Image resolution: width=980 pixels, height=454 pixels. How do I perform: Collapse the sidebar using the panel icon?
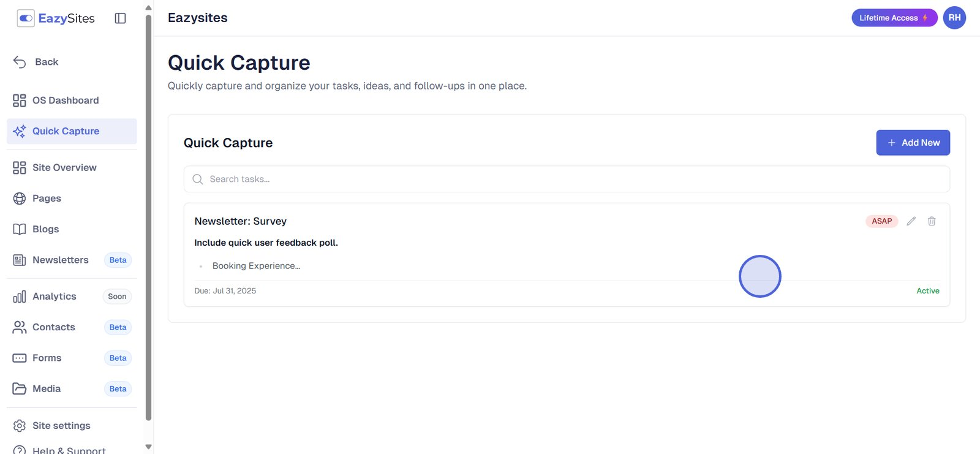(x=120, y=18)
